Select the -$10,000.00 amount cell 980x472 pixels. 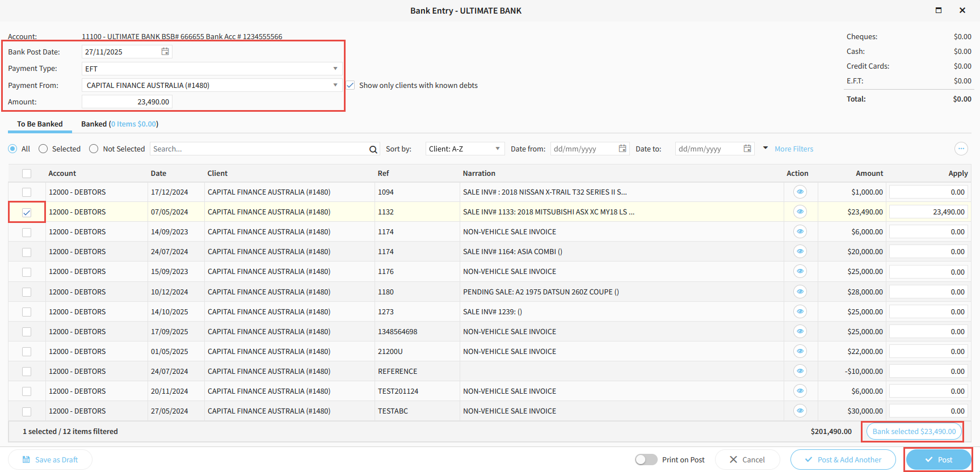coord(864,371)
